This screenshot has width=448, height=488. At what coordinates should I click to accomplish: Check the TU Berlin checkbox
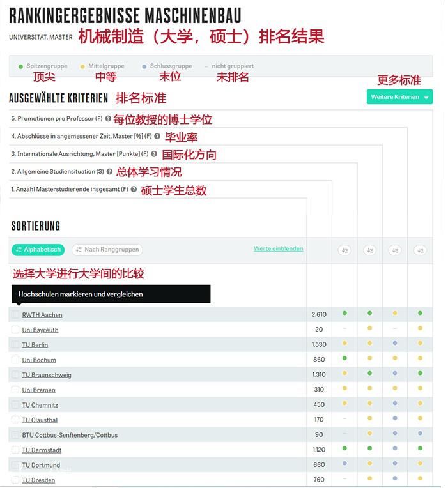[x=15, y=344]
